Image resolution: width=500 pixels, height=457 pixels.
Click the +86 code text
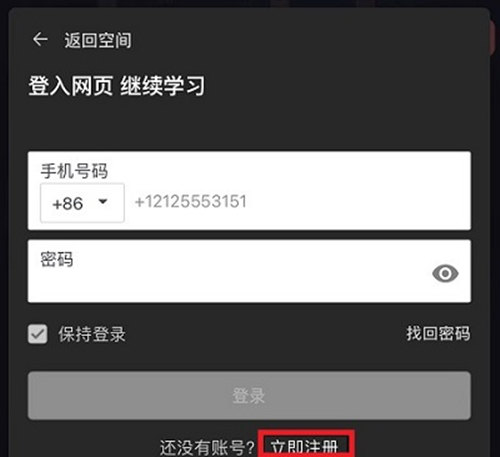(x=67, y=203)
